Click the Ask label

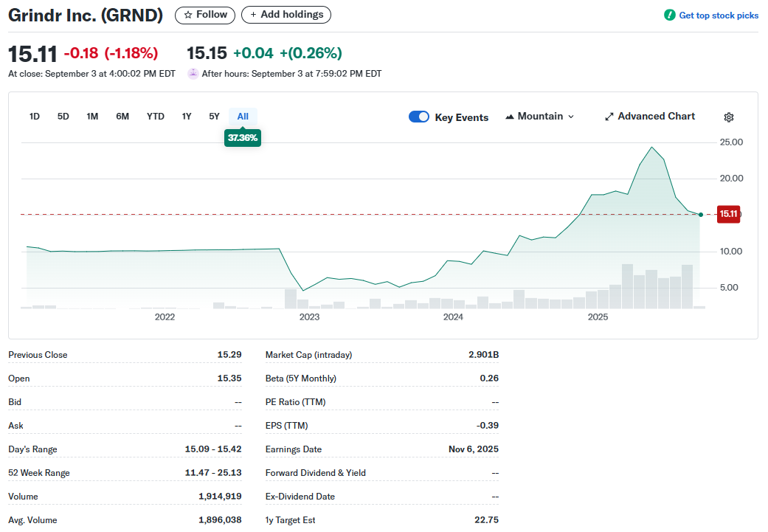coord(15,426)
